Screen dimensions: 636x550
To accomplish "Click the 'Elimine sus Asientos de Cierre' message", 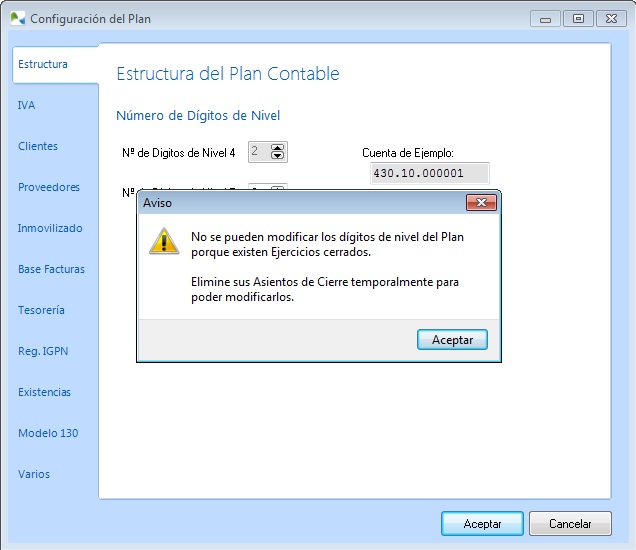I will point(324,289).
